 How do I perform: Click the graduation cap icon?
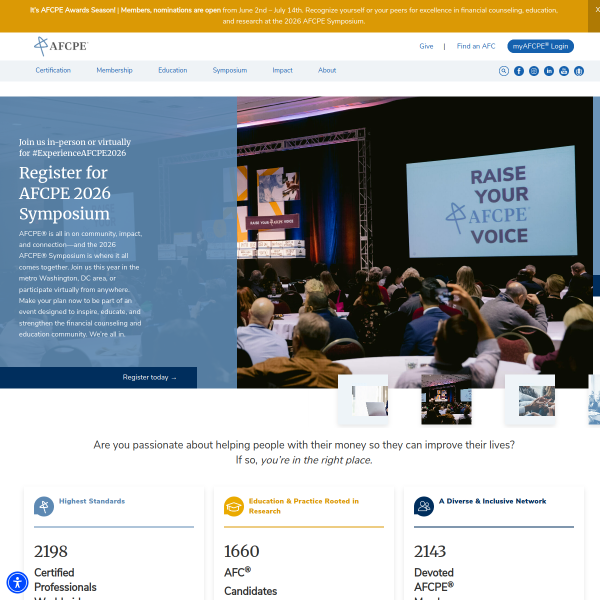click(234, 506)
